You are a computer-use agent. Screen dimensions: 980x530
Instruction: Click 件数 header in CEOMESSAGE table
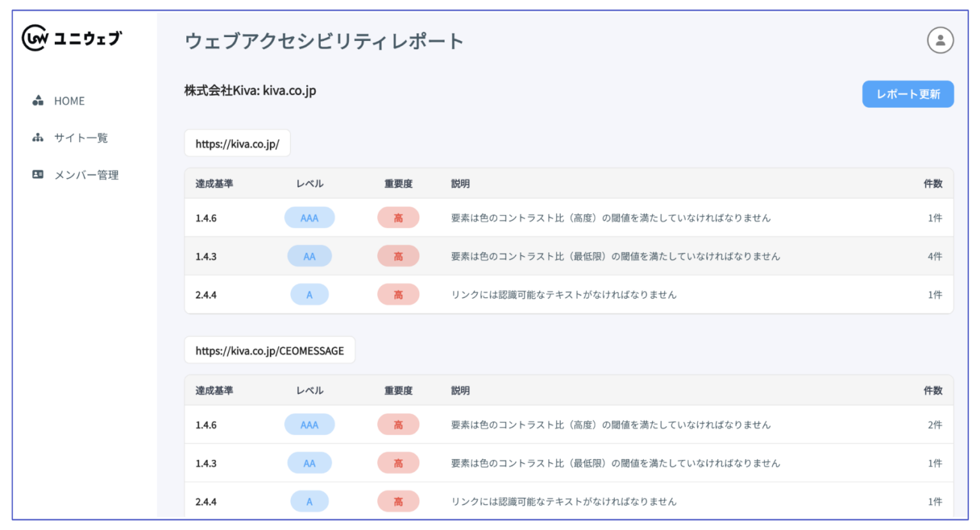(933, 391)
